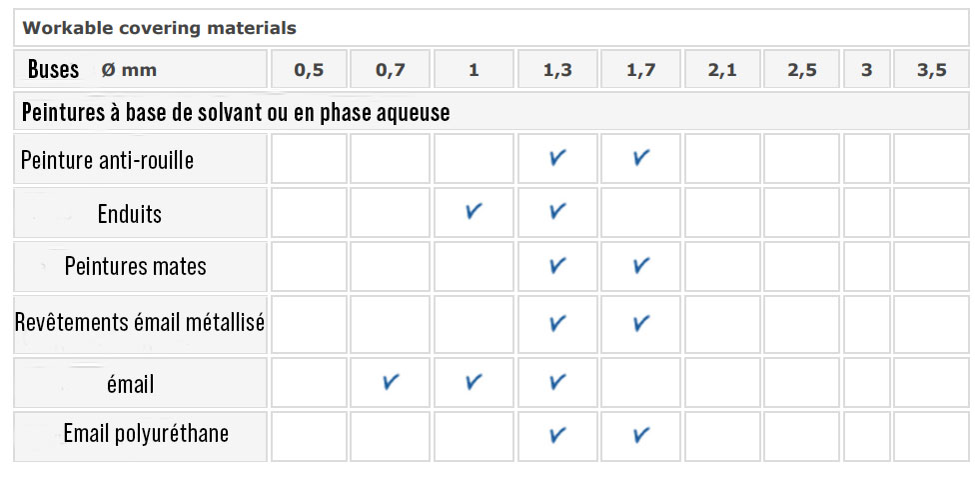
Task: Select the 0,5 nozzle size header
Action: (x=309, y=71)
